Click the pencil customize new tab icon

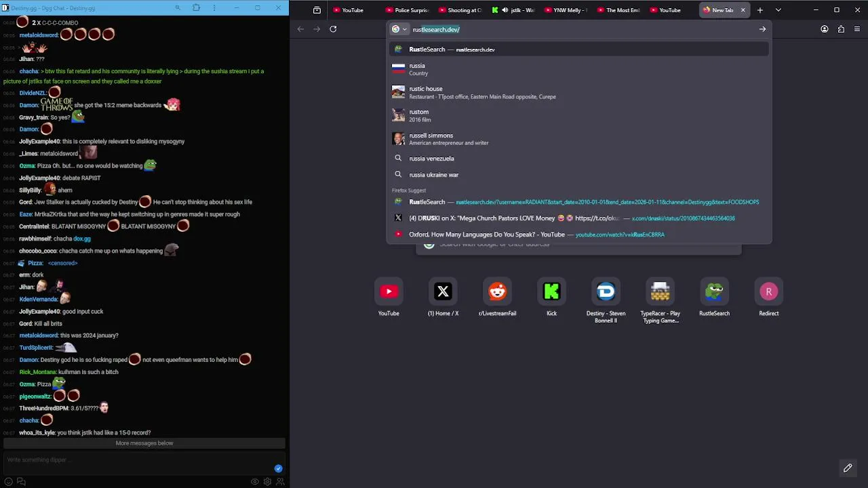click(848, 468)
